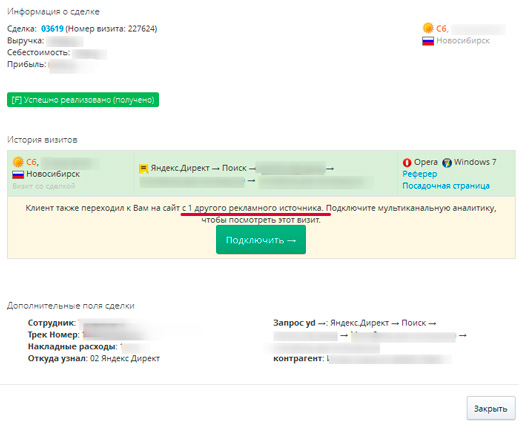
Task: Click the 'Накладные расходы' field label
Action: pyautogui.click(x=73, y=347)
